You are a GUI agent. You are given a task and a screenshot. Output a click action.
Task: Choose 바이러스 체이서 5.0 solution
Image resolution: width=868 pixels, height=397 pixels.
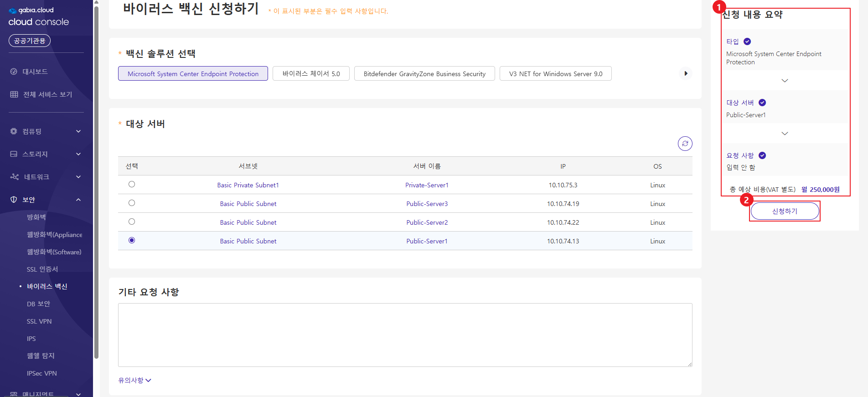click(x=311, y=73)
